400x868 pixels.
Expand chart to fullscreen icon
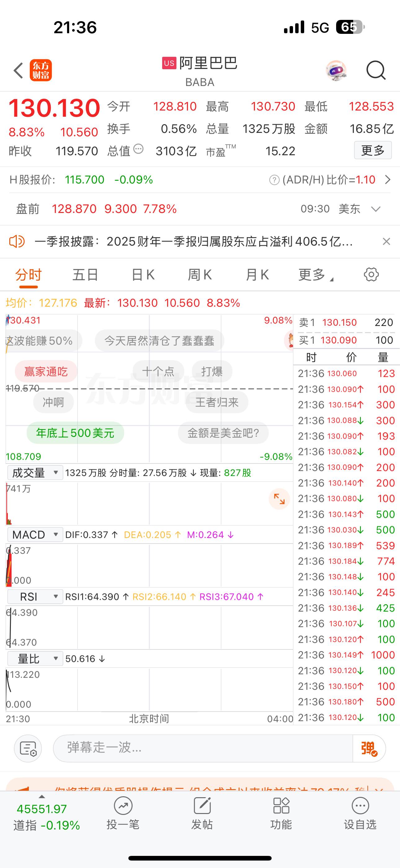[x=279, y=499]
